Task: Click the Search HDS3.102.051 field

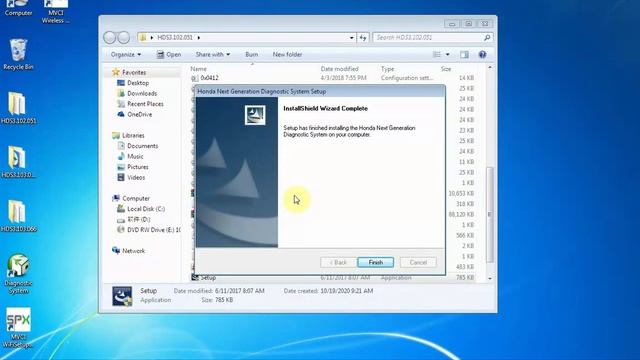Action: (x=428, y=38)
